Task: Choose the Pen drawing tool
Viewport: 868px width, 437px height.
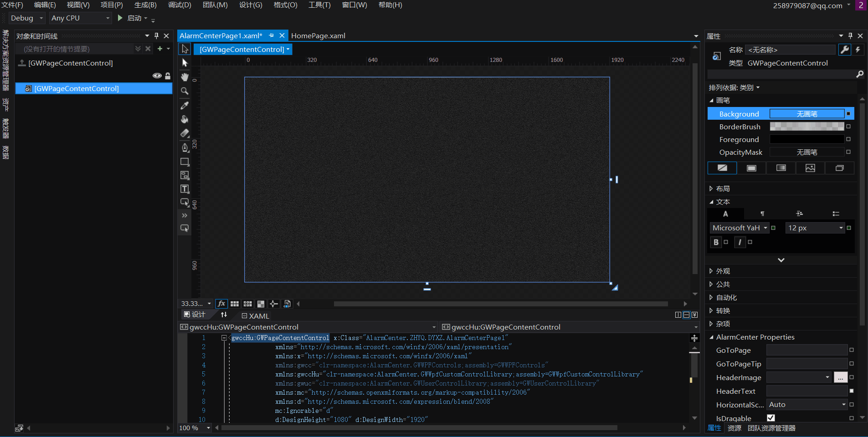Action: 185,147
